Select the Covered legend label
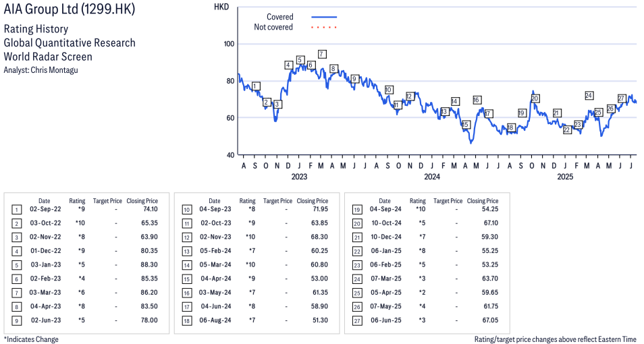The width and height of the screenshot is (644, 344). point(280,17)
